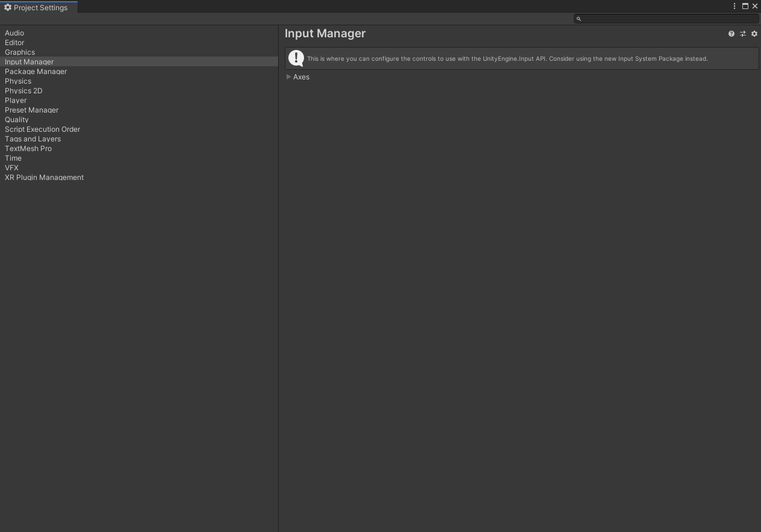Image resolution: width=761 pixels, height=532 pixels.
Task: Close the Project Settings window
Action: point(755,6)
